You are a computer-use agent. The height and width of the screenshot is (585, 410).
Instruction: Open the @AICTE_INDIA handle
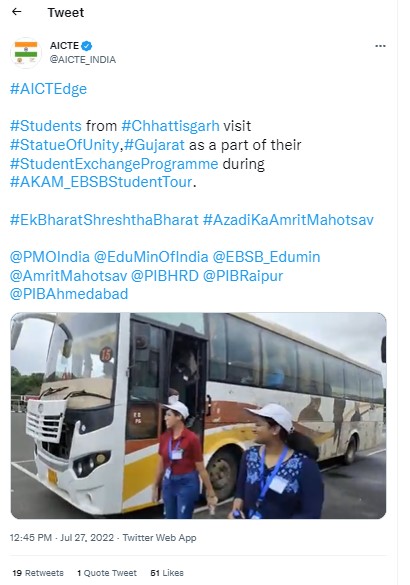click(83, 60)
